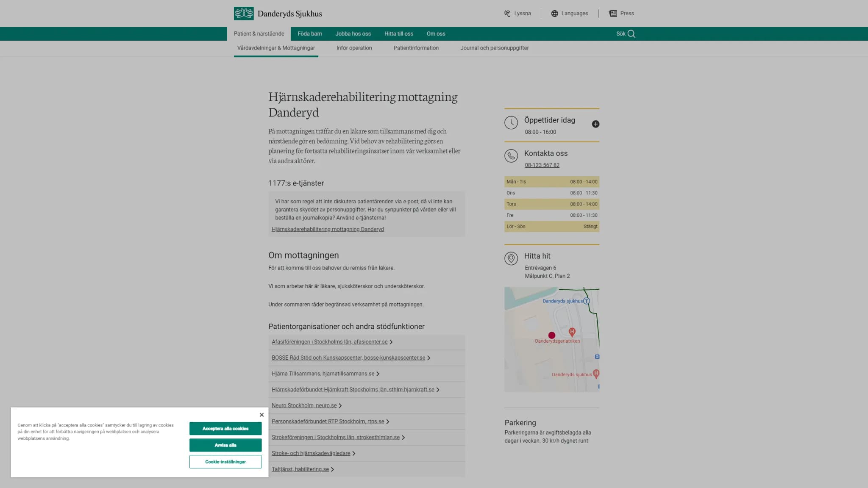This screenshot has height=488, width=868.
Task: Open Hjärnskadeförbundet Hjärnkraft Stockholms län link
Action: point(353,390)
